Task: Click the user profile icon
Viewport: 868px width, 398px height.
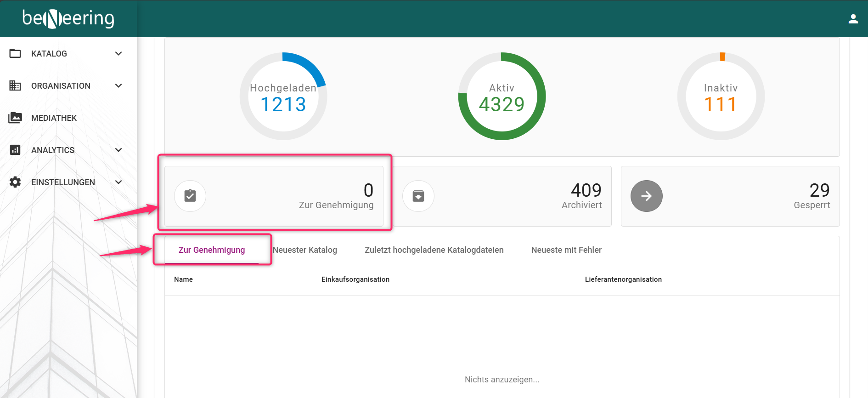Action: pyautogui.click(x=853, y=19)
